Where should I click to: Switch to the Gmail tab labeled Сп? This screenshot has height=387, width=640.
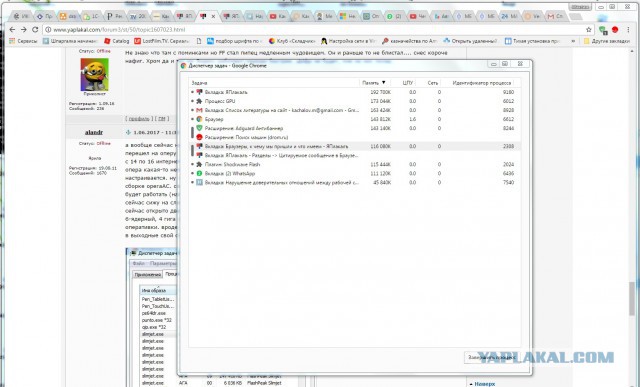(555, 16)
